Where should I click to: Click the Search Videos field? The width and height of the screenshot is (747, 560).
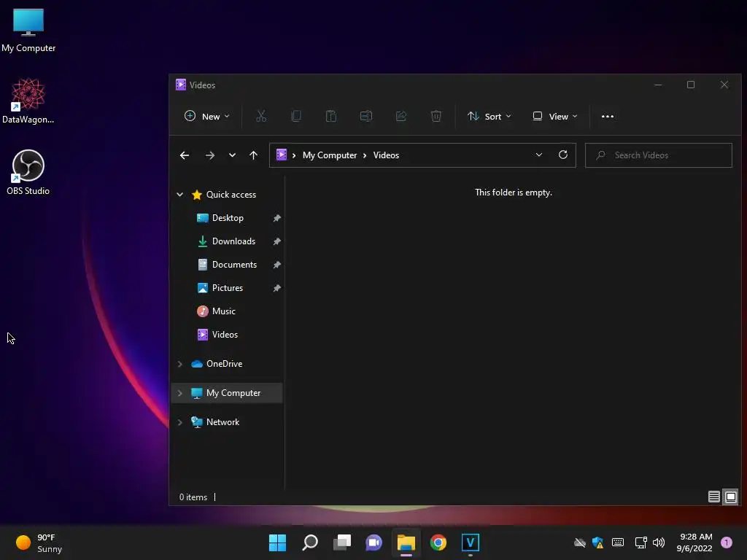tap(659, 155)
